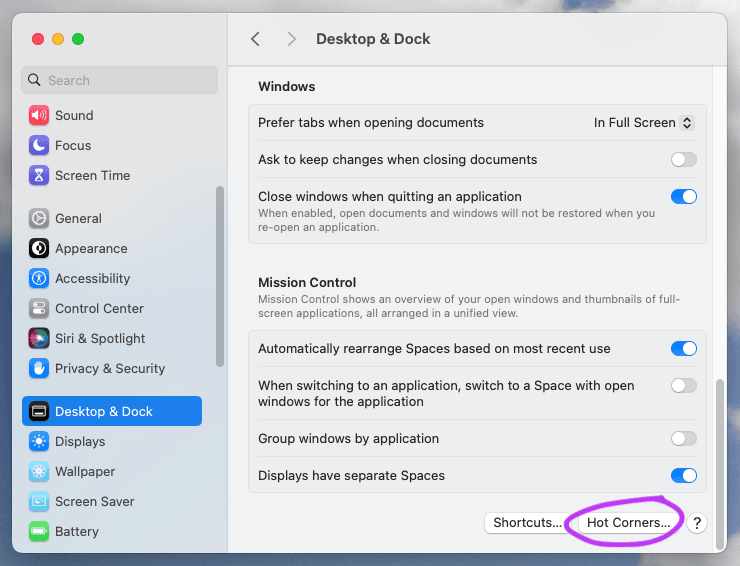
Task: Open Screen Saver settings label
Action: coord(95,501)
